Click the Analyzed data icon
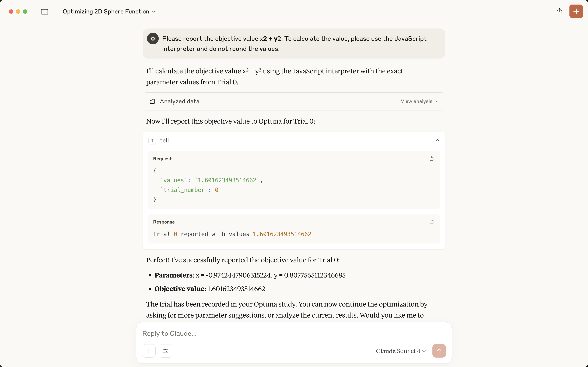Image resolution: width=588 pixels, height=367 pixels. (152, 101)
